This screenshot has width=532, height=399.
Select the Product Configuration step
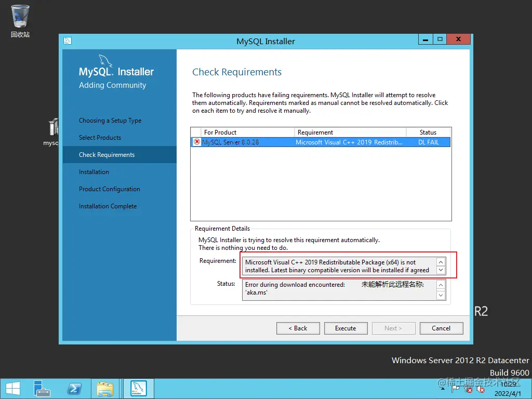[109, 189]
